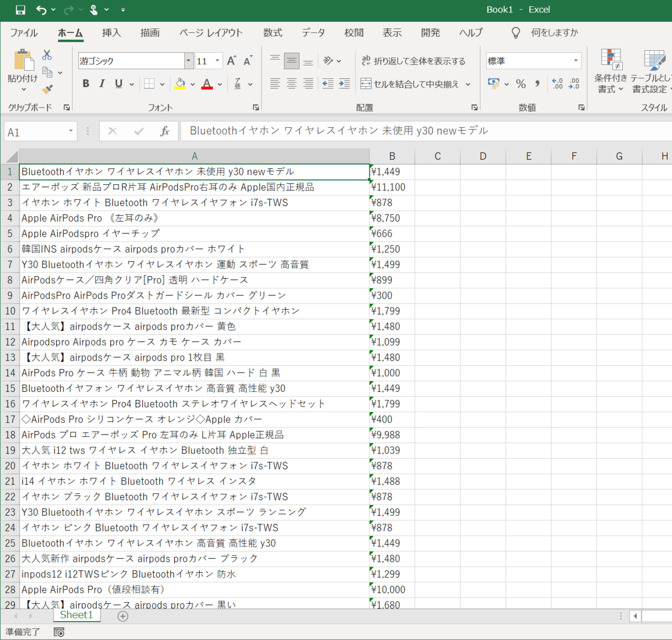
Task: Toggle 折り返して全体を表示する wrap text
Action: [x=413, y=60]
